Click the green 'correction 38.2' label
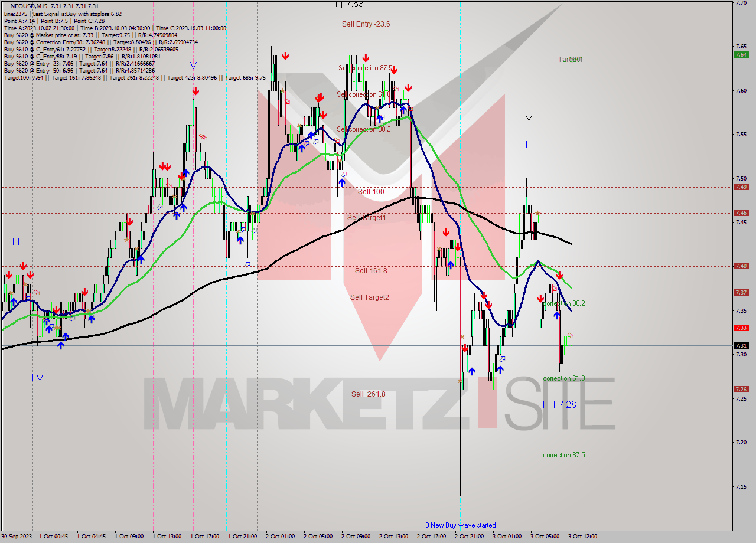This screenshot has width=756, height=543. (564, 303)
